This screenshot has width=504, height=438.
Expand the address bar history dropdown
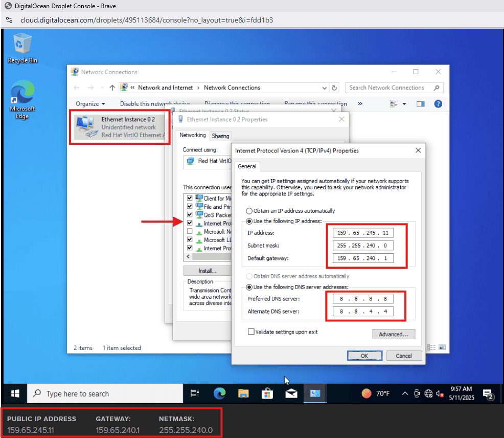[x=324, y=88]
